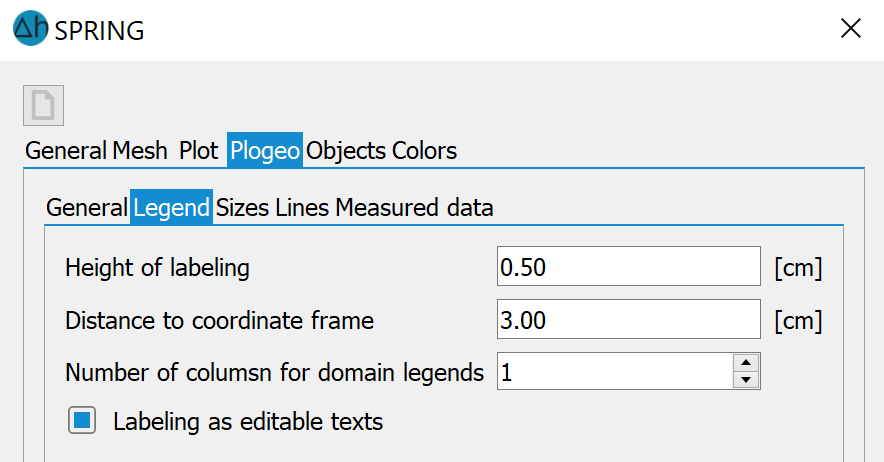
Task: Click the number of columns value field
Action: coord(615,371)
